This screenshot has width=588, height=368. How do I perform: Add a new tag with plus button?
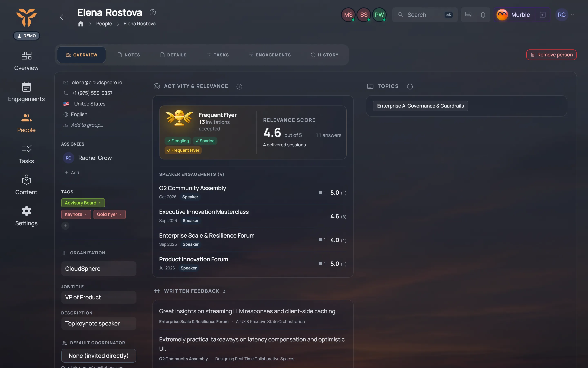(65, 226)
